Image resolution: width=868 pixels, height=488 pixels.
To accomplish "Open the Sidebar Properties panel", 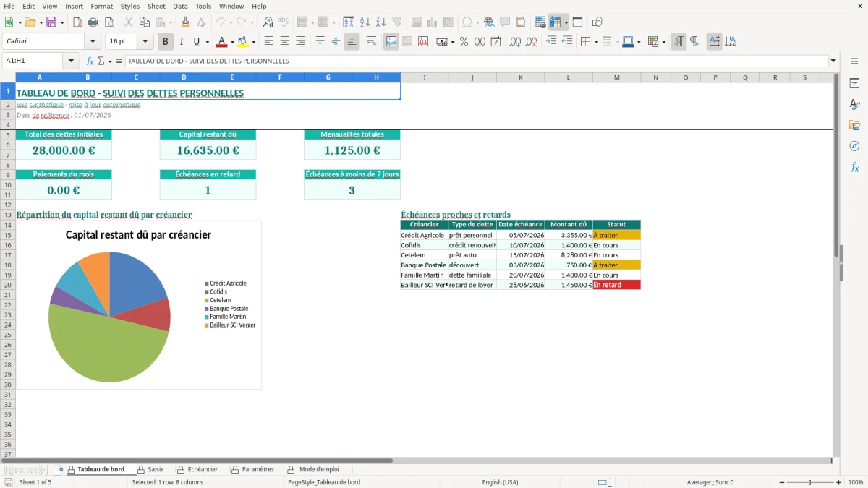I will point(854,84).
